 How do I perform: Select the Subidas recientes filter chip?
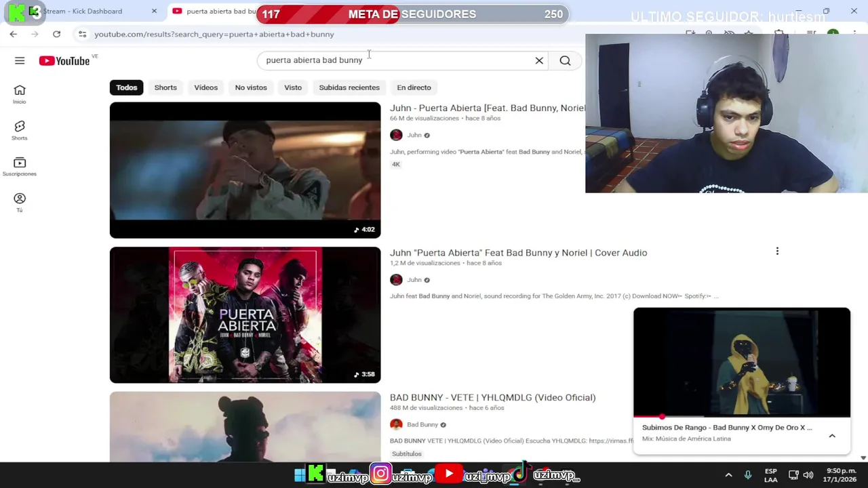pos(349,87)
